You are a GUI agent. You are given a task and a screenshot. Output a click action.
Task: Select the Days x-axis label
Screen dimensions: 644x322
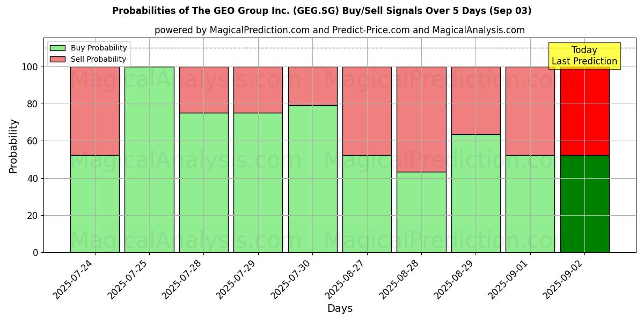[340, 309]
